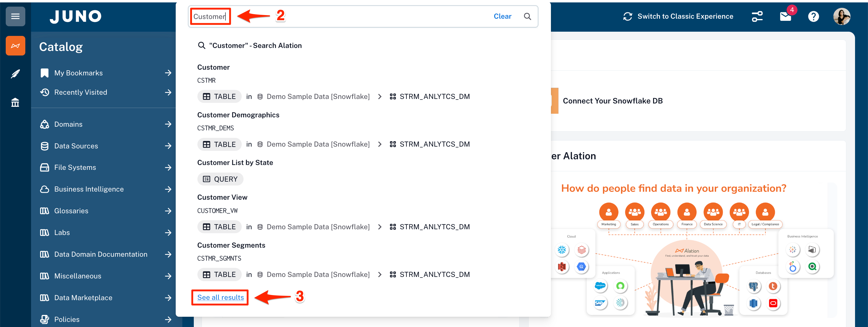This screenshot has width=868, height=327.
Task: Click inside the Customer search field
Action: 337,17
